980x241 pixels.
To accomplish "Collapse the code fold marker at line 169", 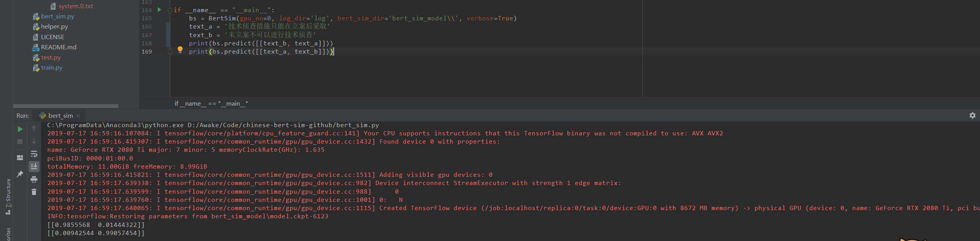I will coord(170,51).
